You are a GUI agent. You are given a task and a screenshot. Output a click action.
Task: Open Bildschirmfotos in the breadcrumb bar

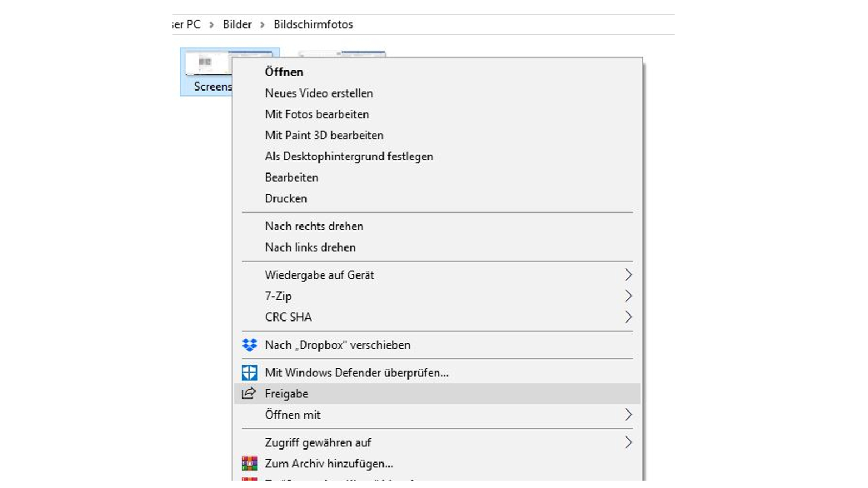pos(313,24)
